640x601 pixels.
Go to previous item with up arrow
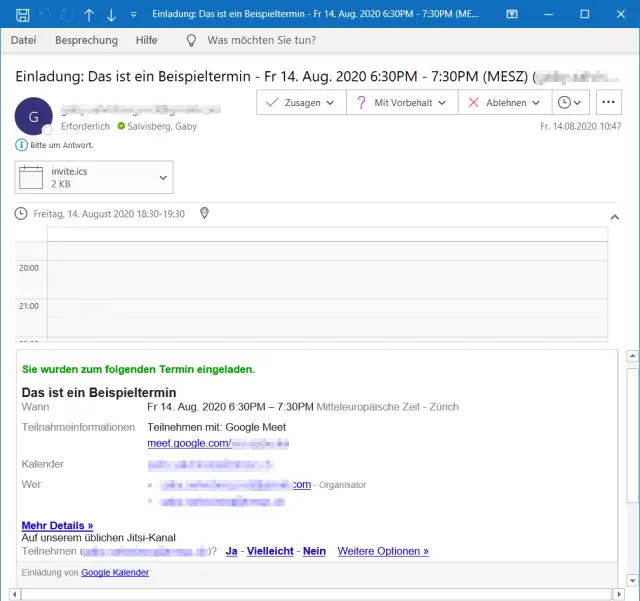click(89, 14)
